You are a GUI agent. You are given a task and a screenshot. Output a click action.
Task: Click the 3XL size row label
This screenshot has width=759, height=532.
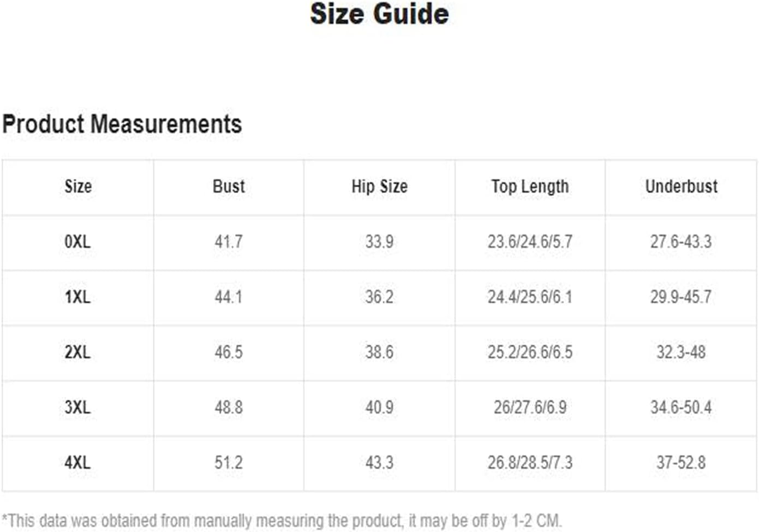[x=77, y=407]
